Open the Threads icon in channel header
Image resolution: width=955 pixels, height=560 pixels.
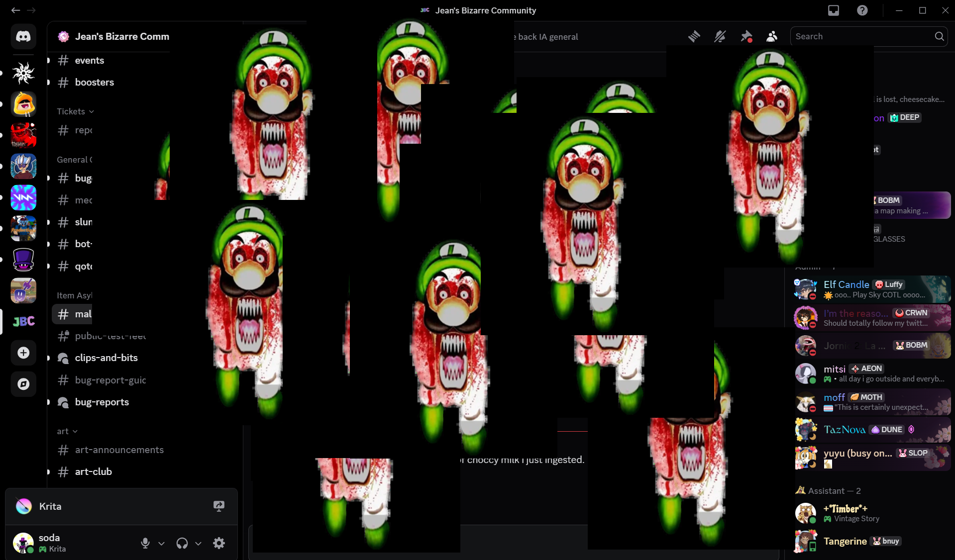coord(694,36)
